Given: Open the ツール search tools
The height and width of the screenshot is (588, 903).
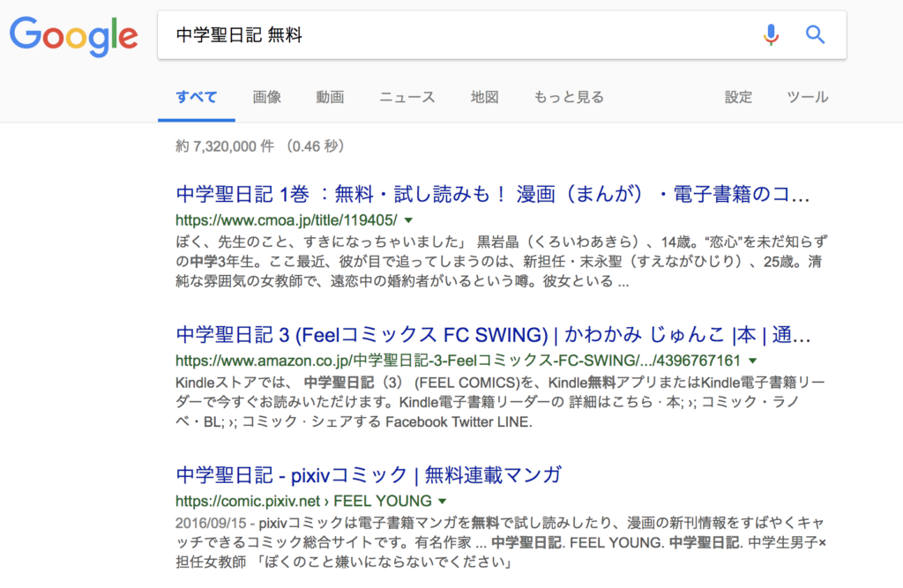Looking at the screenshot, I should click(x=808, y=97).
